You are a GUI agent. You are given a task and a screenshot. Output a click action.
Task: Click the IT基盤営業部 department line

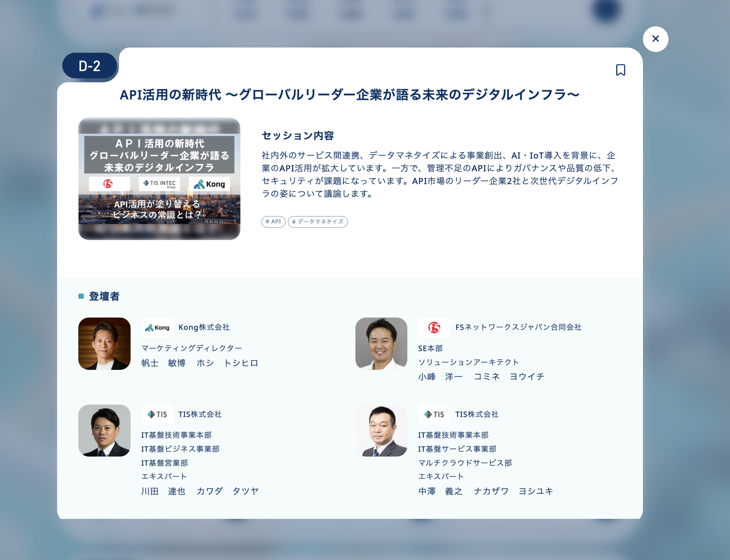(x=165, y=463)
